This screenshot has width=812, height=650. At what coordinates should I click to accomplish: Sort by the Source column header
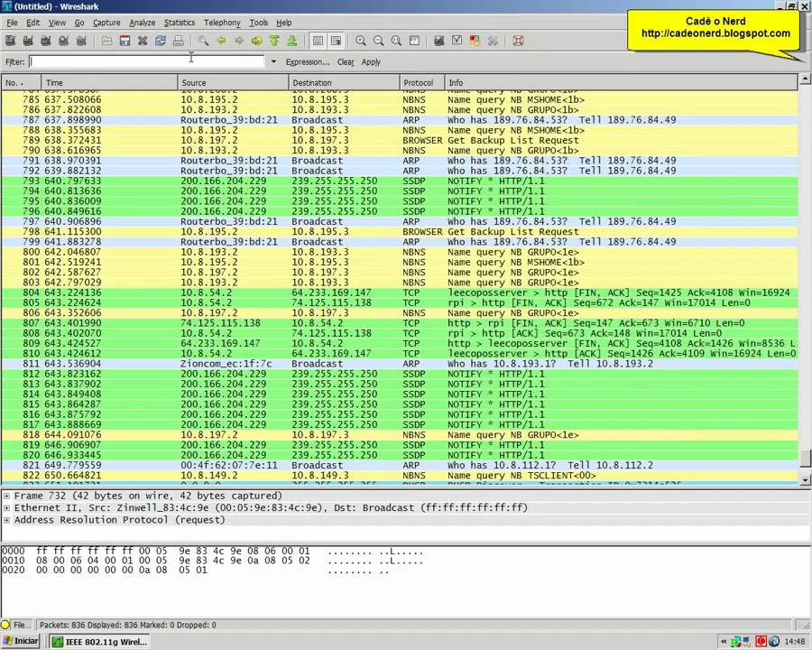coord(233,82)
